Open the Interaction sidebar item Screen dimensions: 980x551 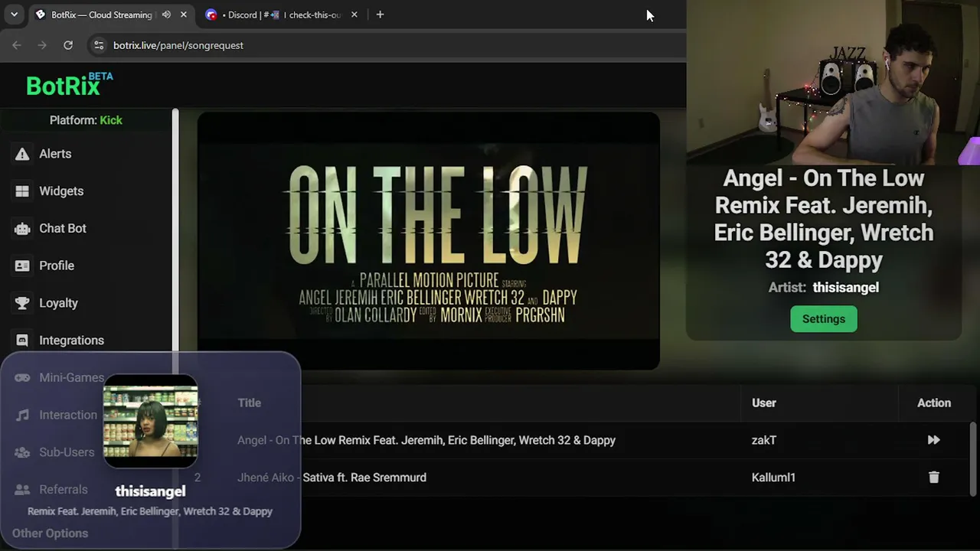[68, 415]
